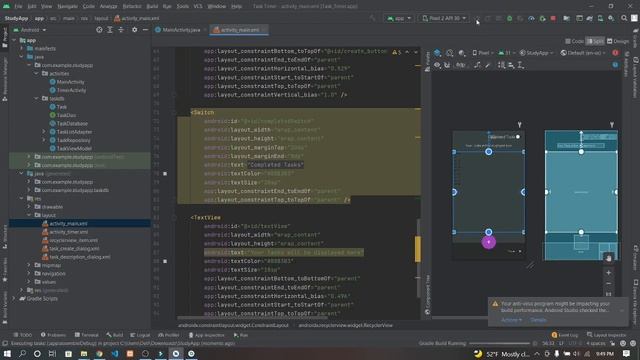Click warning count indicator in editor
This screenshot has width=640, height=360.
click(x=397, y=52)
